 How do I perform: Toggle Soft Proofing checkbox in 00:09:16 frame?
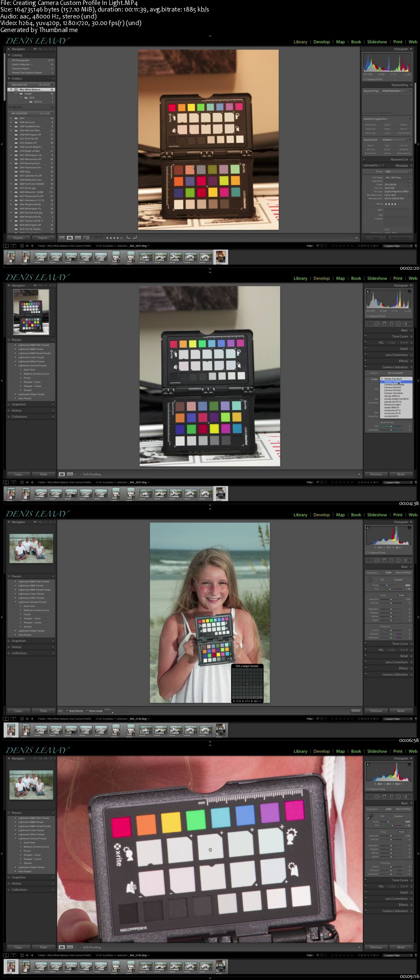[80, 947]
